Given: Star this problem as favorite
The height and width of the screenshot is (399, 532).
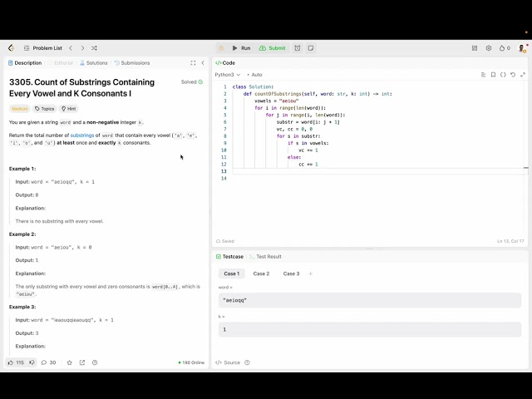Looking at the screenshot, I should 70,362.
